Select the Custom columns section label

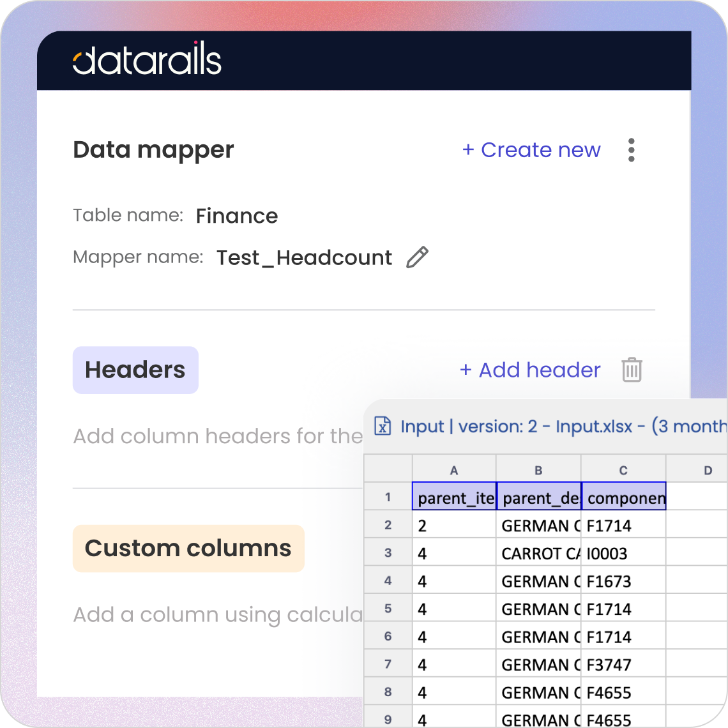click(x=188, y=549)
